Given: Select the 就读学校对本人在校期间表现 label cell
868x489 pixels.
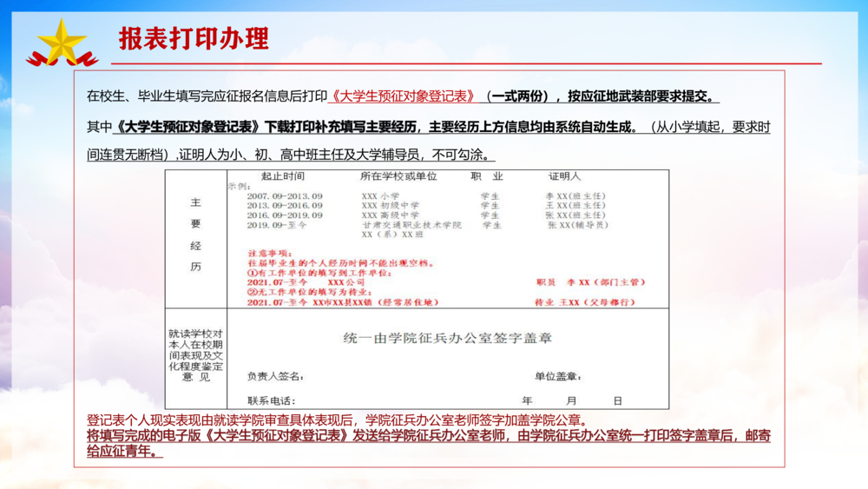Looking at the screenshot, I should click(x=195, y=356).
